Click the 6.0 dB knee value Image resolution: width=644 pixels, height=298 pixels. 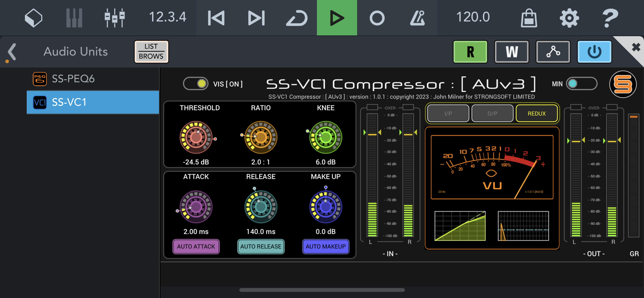(x=325, y=162)
